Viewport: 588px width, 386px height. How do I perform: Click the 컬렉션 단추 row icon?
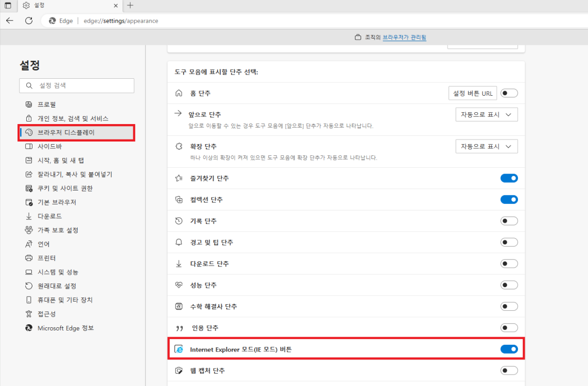(x=179, y=200)
